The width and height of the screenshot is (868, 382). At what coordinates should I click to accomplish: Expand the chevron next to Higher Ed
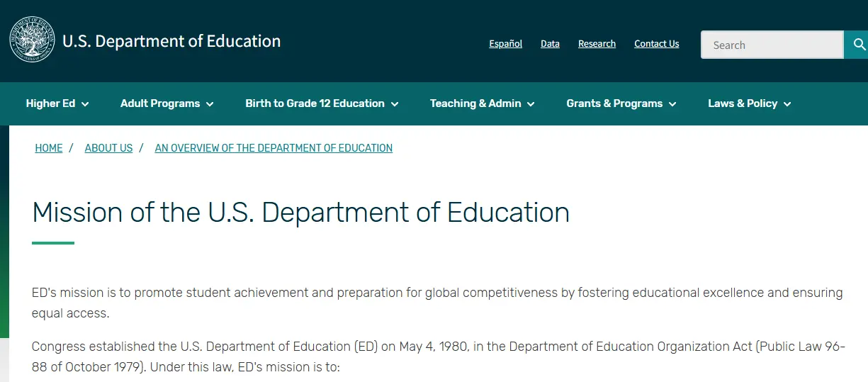tap(85, 104)
